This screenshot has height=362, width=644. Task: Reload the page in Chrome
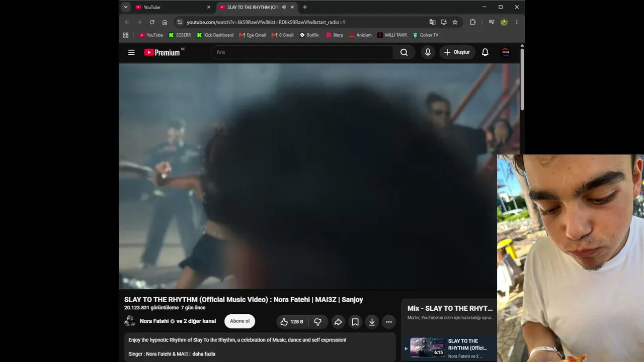coord(152,22)
